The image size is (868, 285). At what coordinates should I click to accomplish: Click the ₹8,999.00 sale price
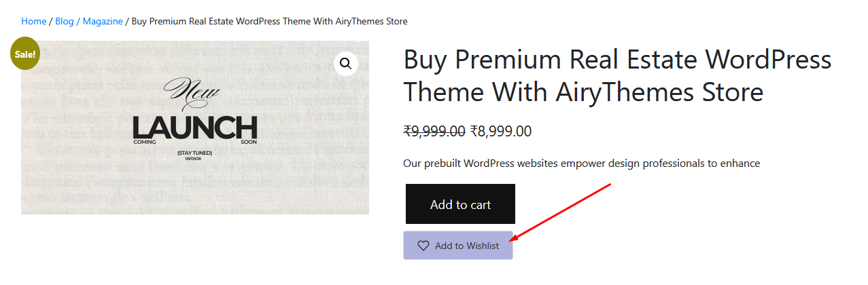pos(501,131)
